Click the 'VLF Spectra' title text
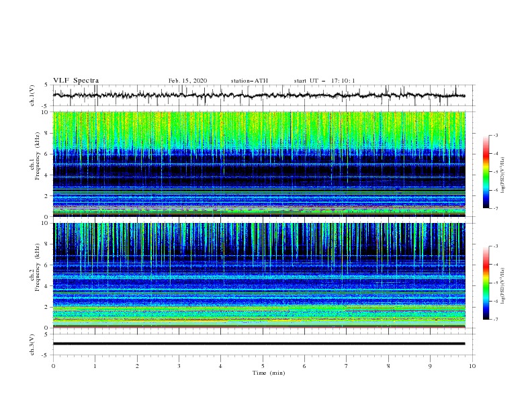Viewport: 532px width, 411px height. tap(76, 81)
